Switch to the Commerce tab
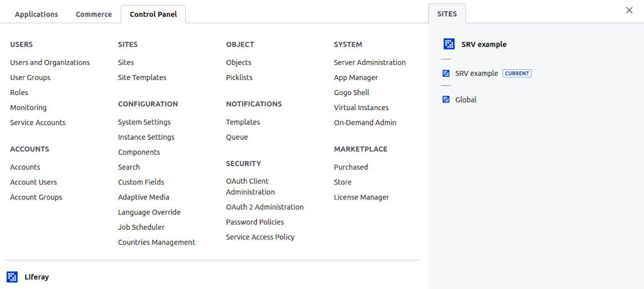This screenshot has height=289, width=644. [x=94, y=14]
